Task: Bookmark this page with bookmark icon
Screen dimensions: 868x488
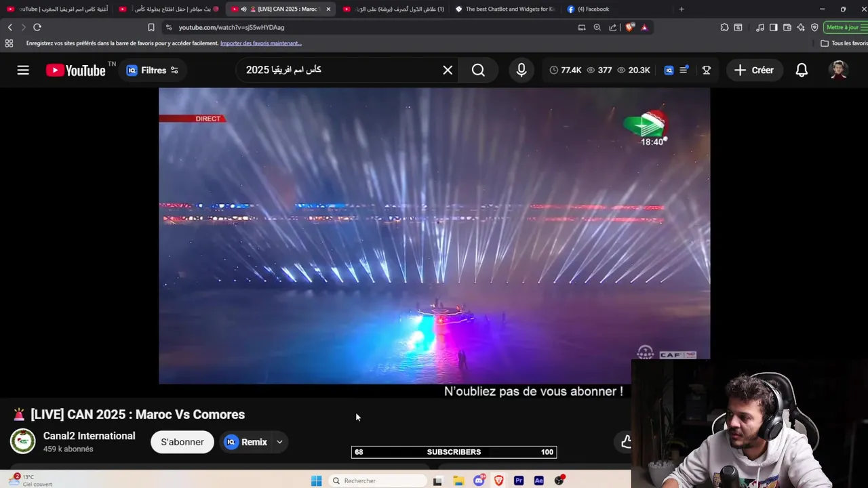Action: click(x=151, y=27)
